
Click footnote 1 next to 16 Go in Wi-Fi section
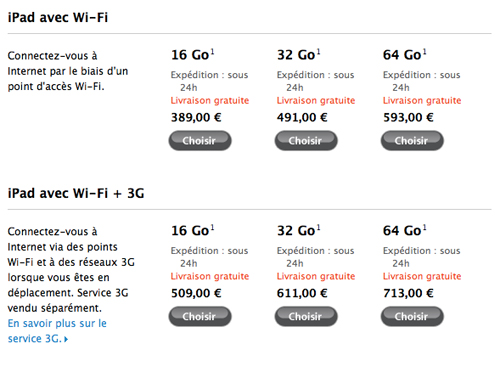pos(213,52)
